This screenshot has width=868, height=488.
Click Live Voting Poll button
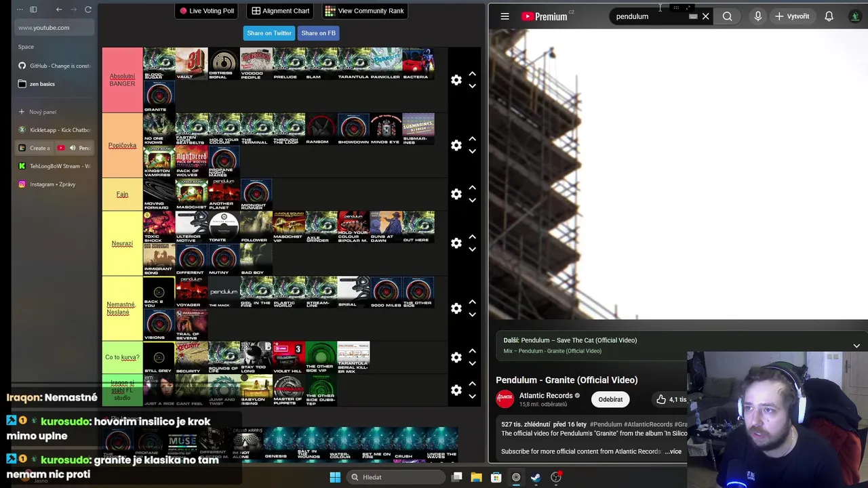[x=208, y=11]
